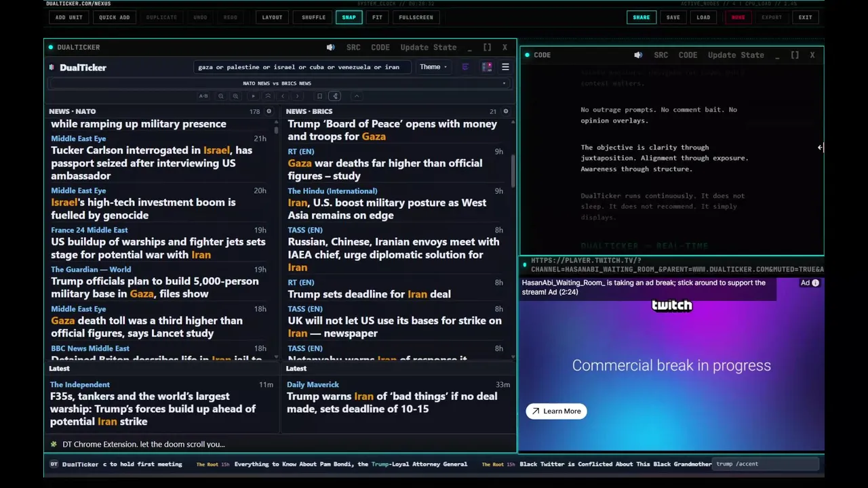868x488 pixels.
Task: Click the zoom out magnifier icon
Action: [x=221, y=96]
